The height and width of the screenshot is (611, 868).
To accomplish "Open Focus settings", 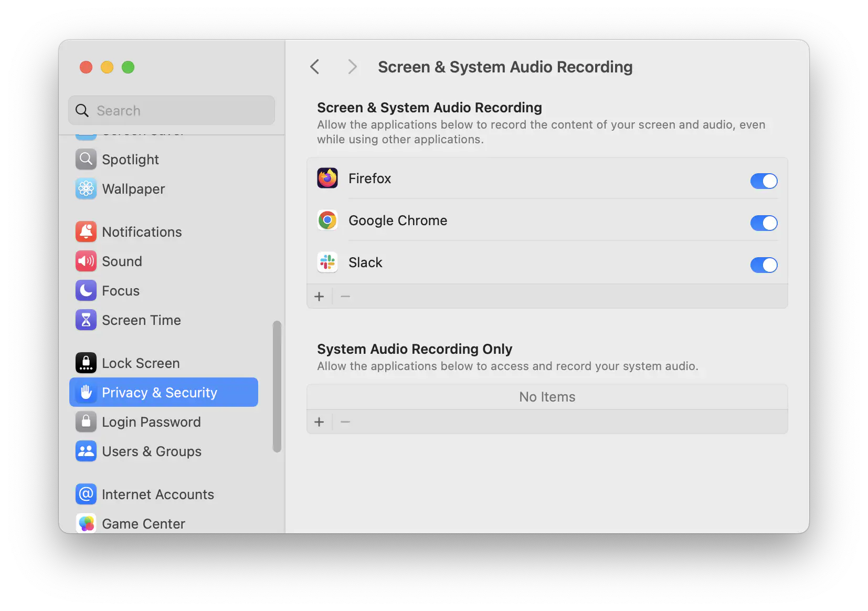I will (164, 291).
